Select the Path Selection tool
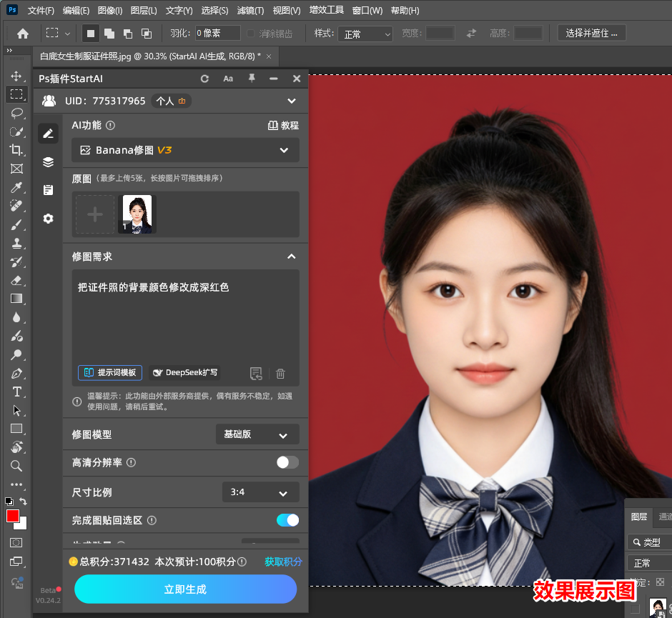Image resolution: width=672 pixels, height=618 pixels. (x=16, y=410)
